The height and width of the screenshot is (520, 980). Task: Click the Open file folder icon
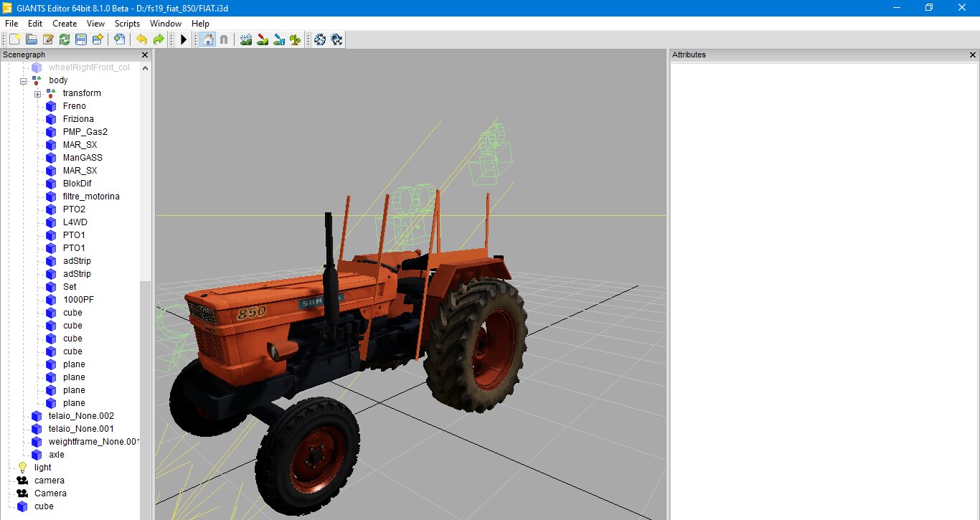(31, 39)
